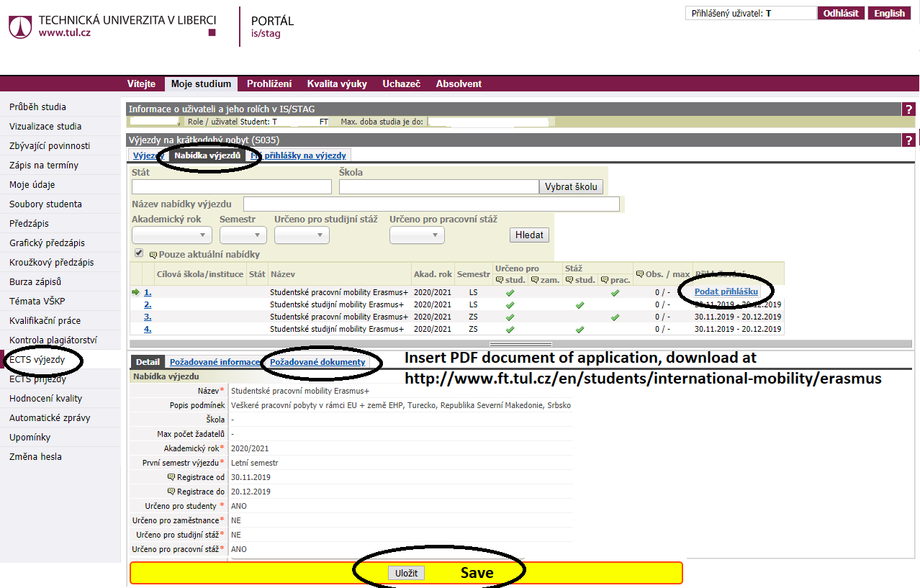Screen dimensions: 920x588
Task: Click comment icon next to Registrace do
Action: 171,492
